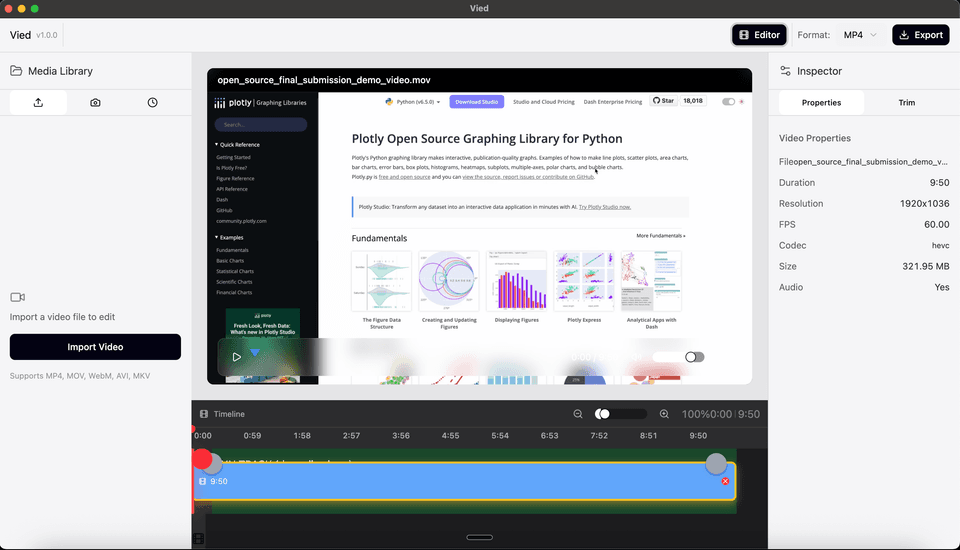Click Creating and Updating Figures thumbnail
The image size is (960, 550).
click(449, 281)
